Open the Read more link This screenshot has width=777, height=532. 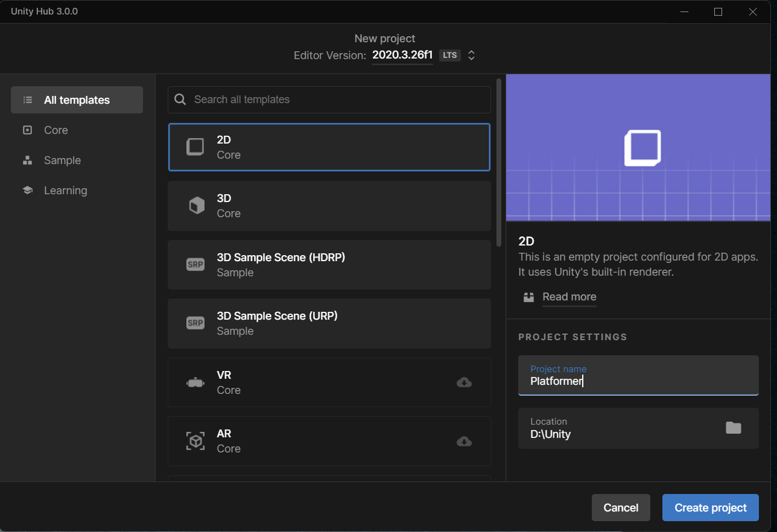point(569,297)
